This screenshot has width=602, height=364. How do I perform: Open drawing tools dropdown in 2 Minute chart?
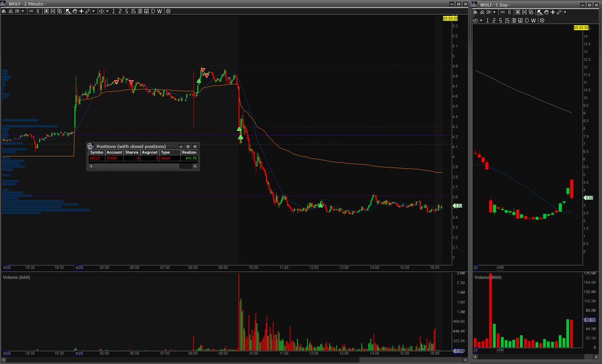(x=94, y=11)
